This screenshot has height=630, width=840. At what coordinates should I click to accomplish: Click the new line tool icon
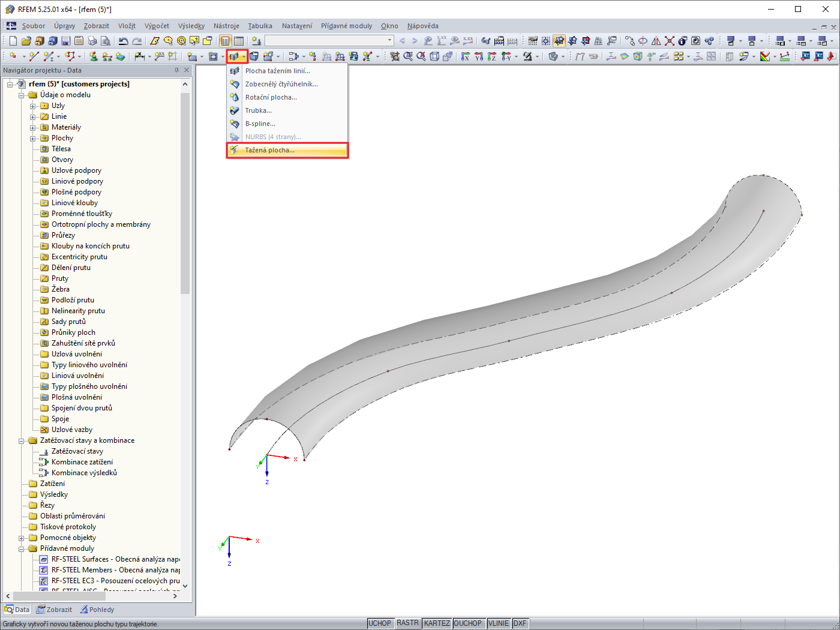point(34,56)
